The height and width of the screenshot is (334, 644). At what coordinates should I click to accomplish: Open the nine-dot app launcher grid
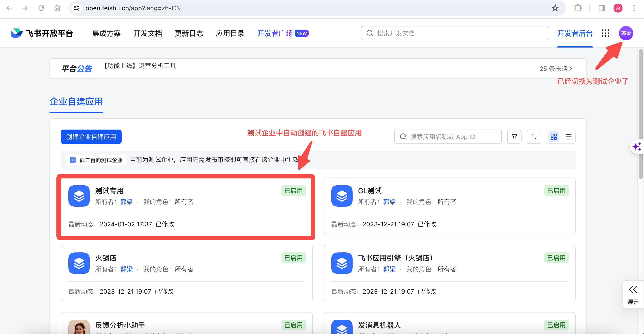pos(605,33)
